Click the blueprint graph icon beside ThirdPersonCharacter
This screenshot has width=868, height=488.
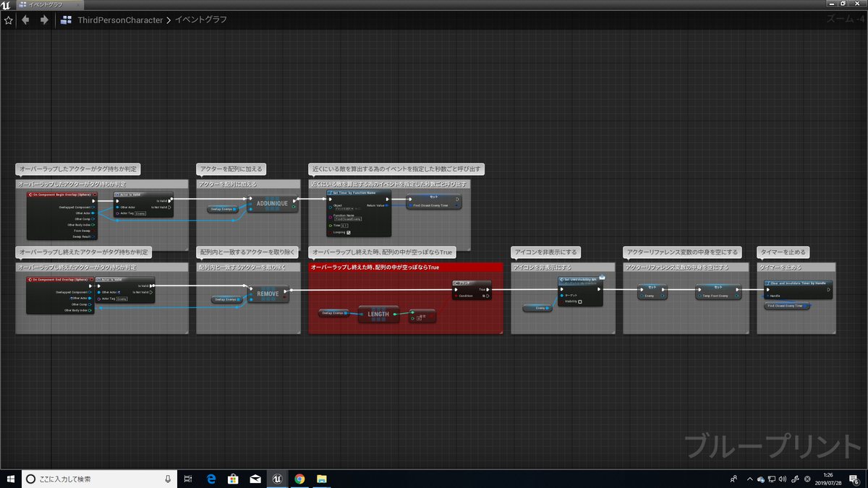click(67, 20)
